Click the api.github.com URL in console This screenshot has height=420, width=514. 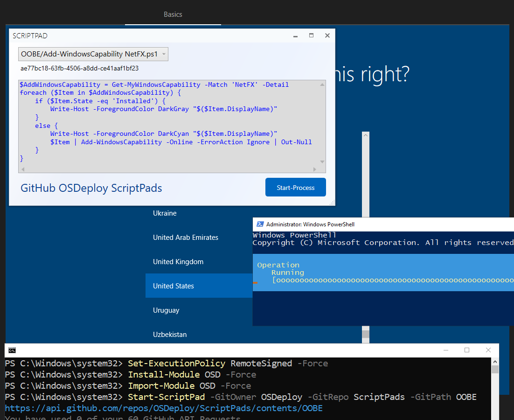point(164,408)
